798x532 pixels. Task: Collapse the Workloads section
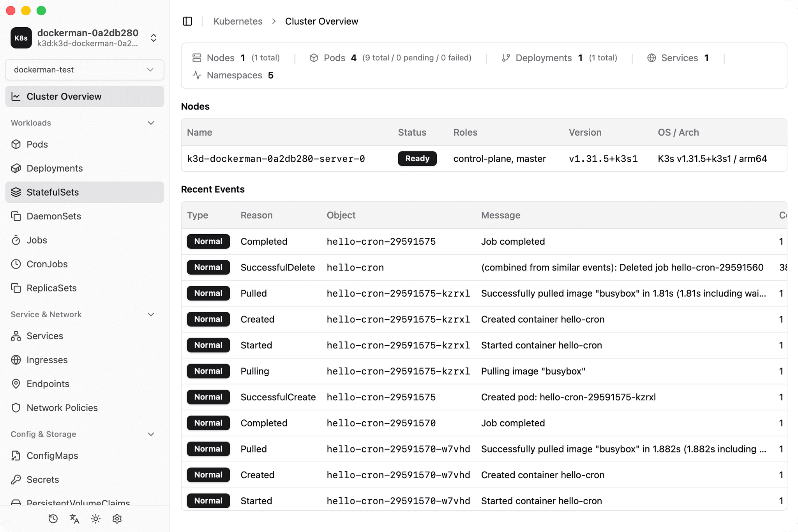coord(151,123)
